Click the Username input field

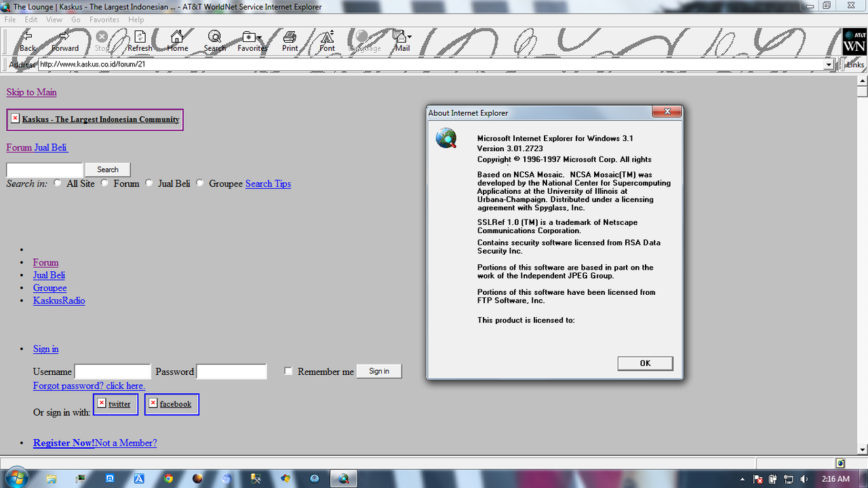113,371
